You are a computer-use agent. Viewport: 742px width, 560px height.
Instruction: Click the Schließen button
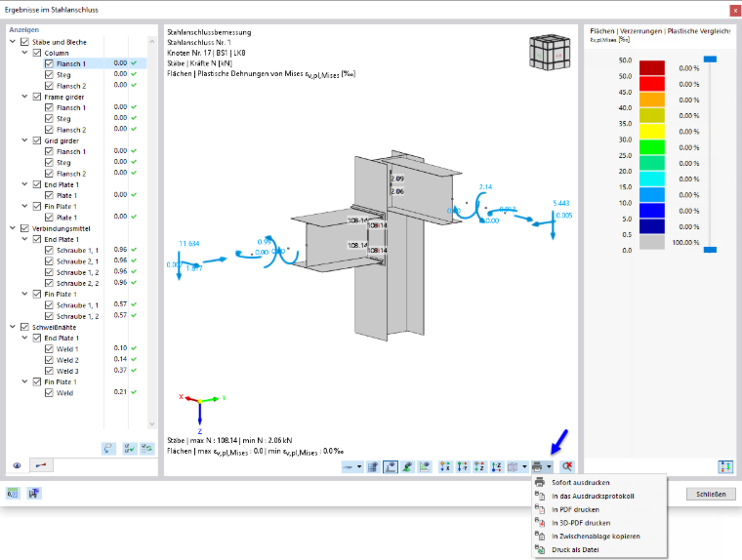(x=711, y=494)
